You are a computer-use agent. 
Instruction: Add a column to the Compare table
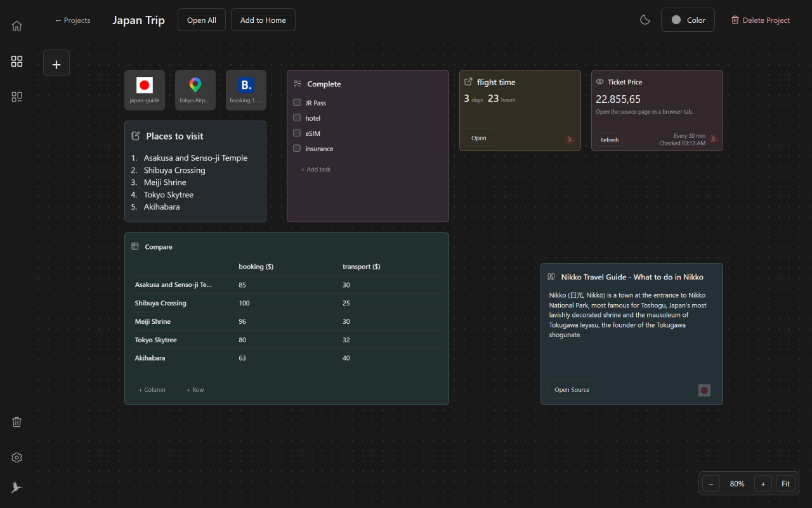click(x=152, y=390)
